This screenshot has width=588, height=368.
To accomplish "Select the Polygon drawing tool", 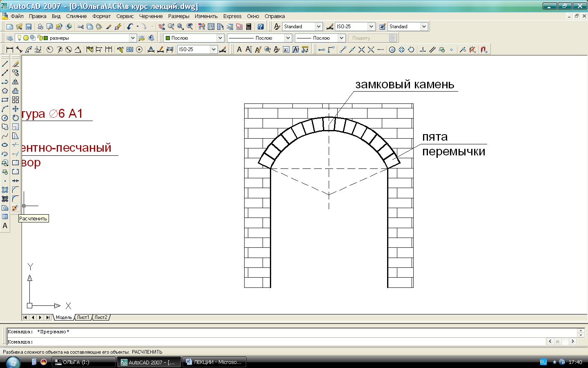I will 5,91.
